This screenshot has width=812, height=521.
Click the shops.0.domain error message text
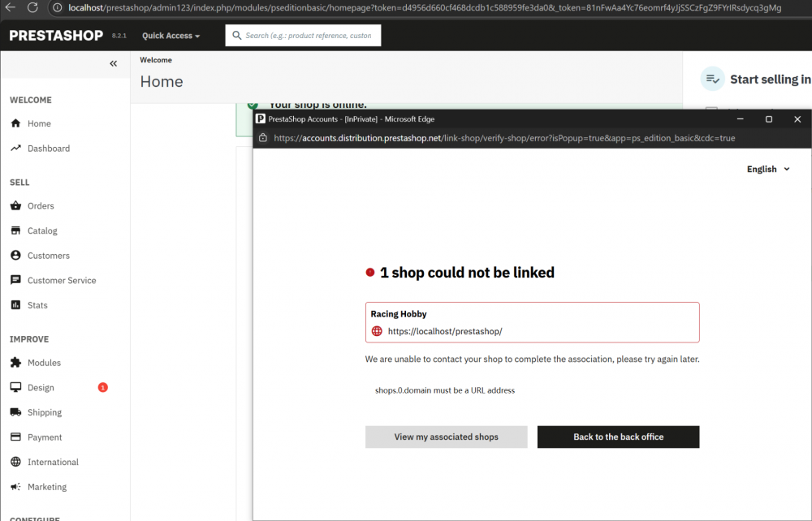click(x=445, y=390)
